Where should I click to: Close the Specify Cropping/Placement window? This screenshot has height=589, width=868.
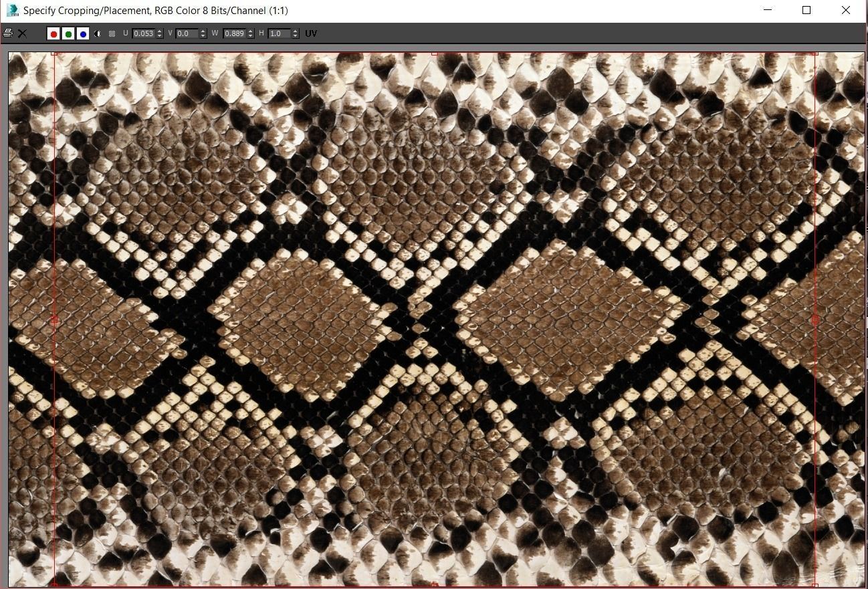pos(846,10)
